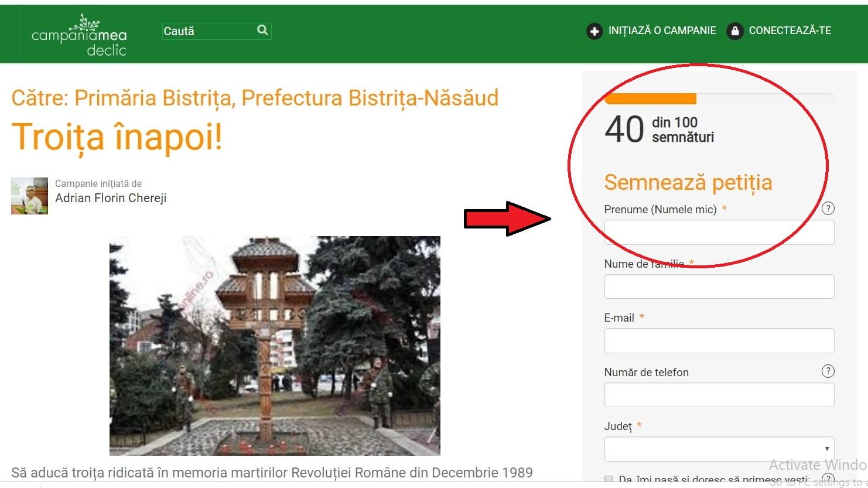Click the search magnifier icon
The image size is (868, 488).
pyautogui.click(x=262, y=30)
